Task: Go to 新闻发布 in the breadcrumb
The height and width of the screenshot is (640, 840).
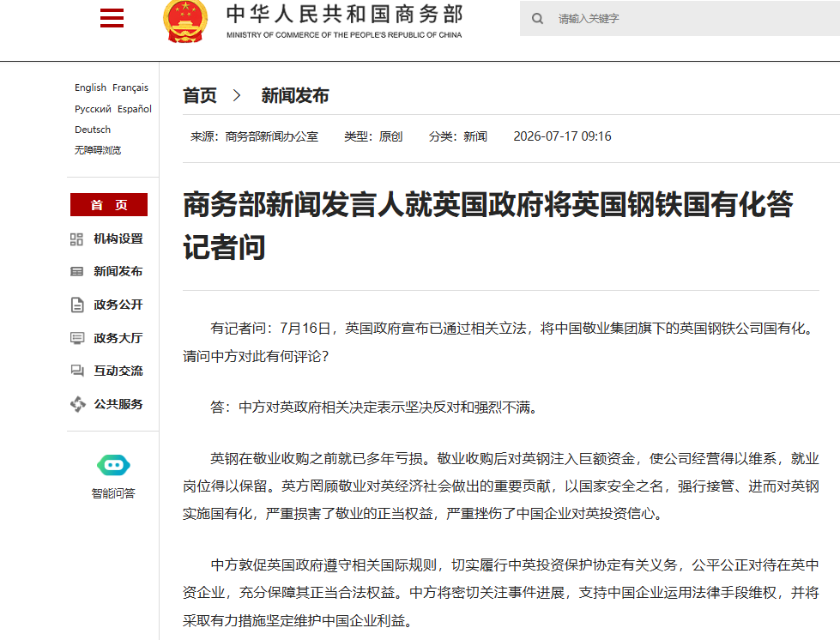Action: (x=295, y=96)
